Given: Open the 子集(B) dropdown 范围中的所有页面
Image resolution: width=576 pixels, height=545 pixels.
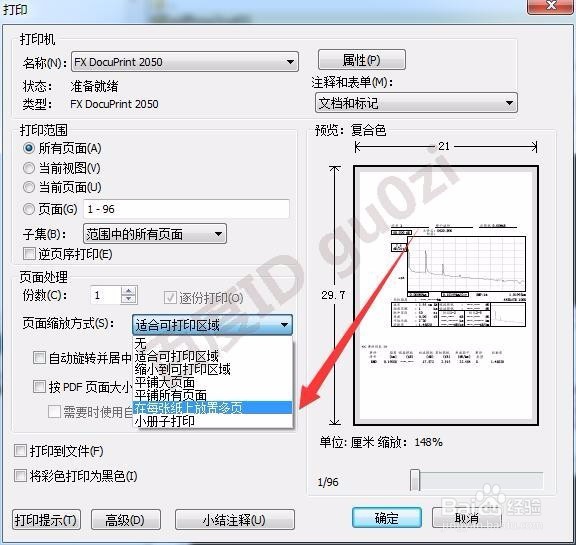Looking at the screenshot, I should 155,234.
